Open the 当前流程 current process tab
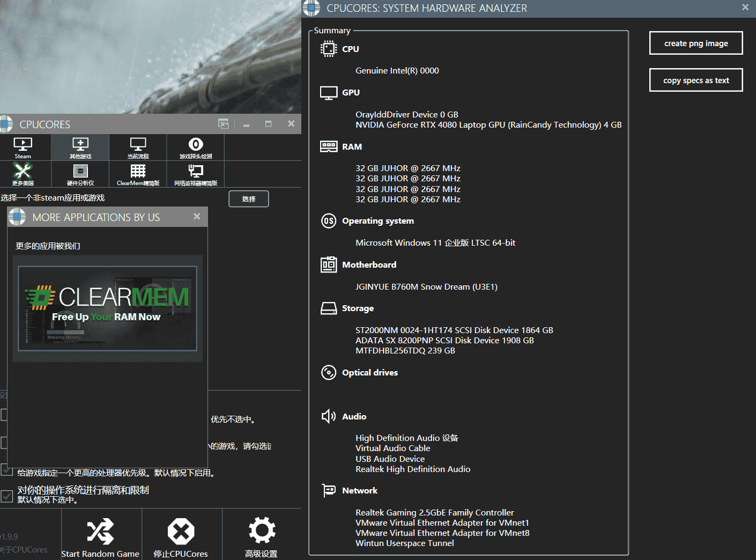Image resolution: width=756 pixels, height=560 pixels. click(138, 148)
